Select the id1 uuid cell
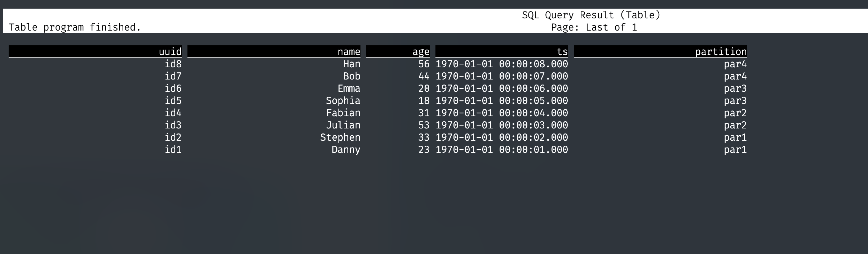 [x=173, y=150]
